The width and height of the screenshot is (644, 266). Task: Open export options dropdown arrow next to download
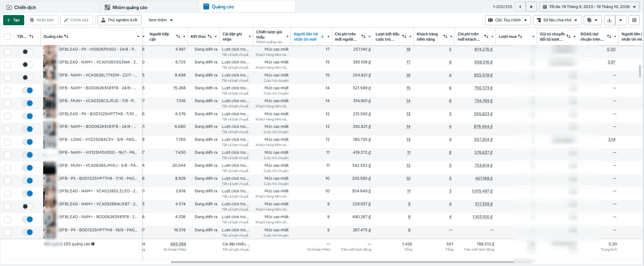click(x=621, y=20)
